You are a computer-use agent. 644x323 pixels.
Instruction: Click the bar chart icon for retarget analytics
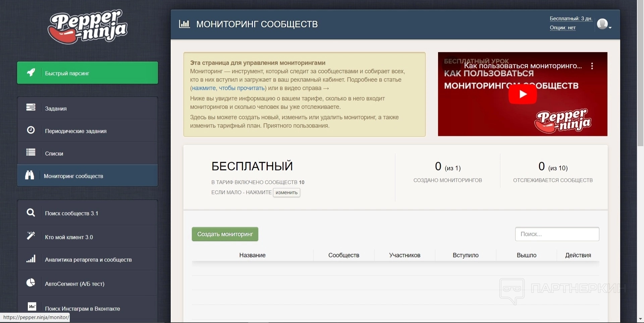(31, 259)
